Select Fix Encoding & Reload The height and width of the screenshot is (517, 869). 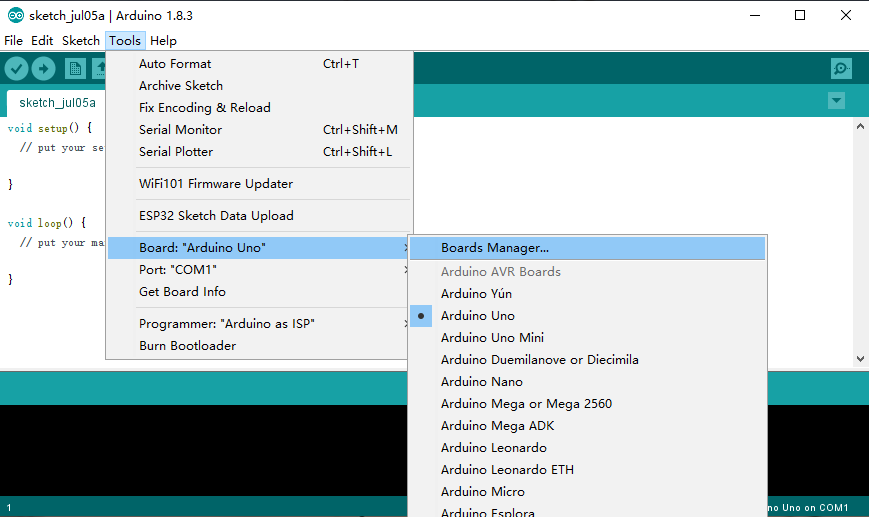tap(259, 108)
